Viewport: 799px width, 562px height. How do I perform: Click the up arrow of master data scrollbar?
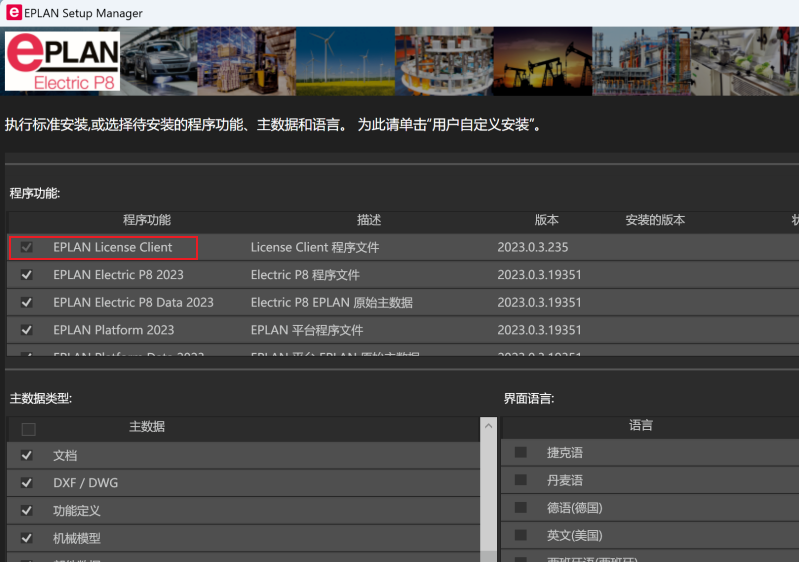pos(489,426)
